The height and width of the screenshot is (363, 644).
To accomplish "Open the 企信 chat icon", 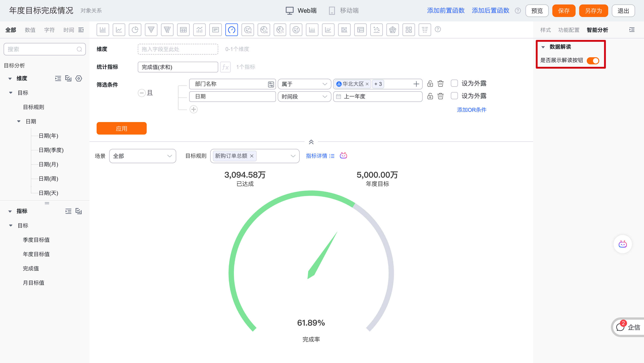I will 620,327.
